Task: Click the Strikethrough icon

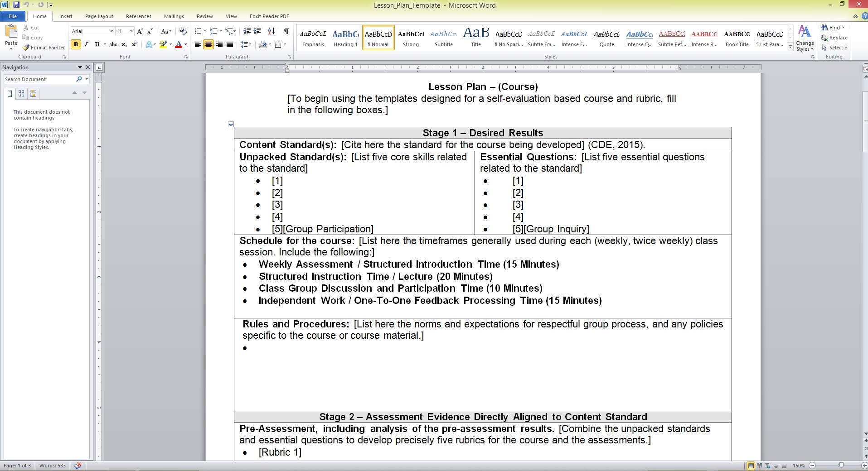Action: point(113,44)
